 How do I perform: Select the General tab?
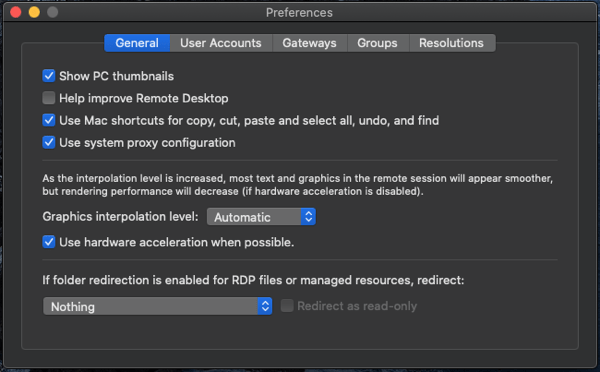coord(137,43)
